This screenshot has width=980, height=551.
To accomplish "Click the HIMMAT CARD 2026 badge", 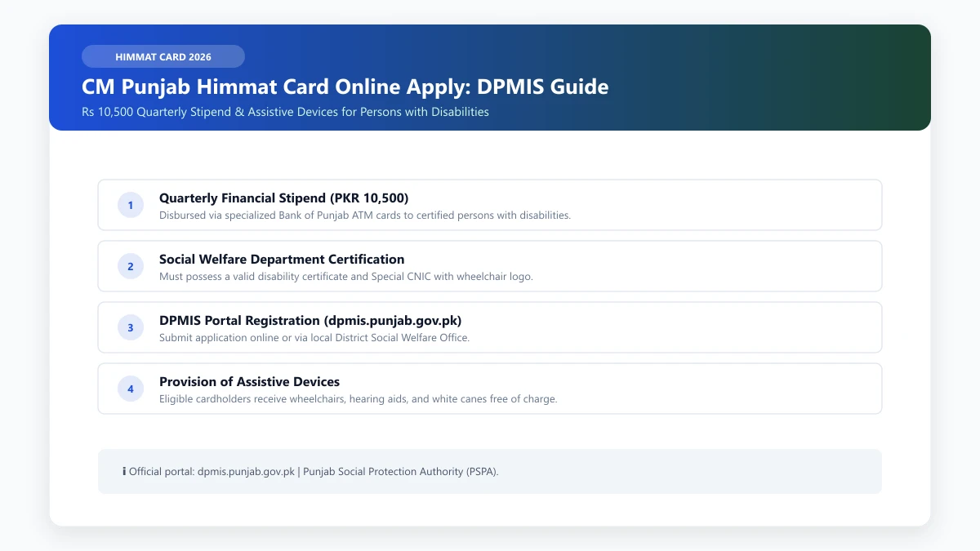I will click(163, 56).
